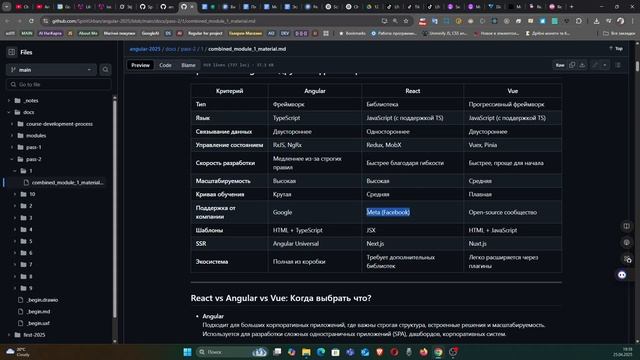Image resolution: width=640 pixels, height=360 pixels.
Task: Bookmark this page with star icon
Action: pyautogui.click(x=406, y=21)
